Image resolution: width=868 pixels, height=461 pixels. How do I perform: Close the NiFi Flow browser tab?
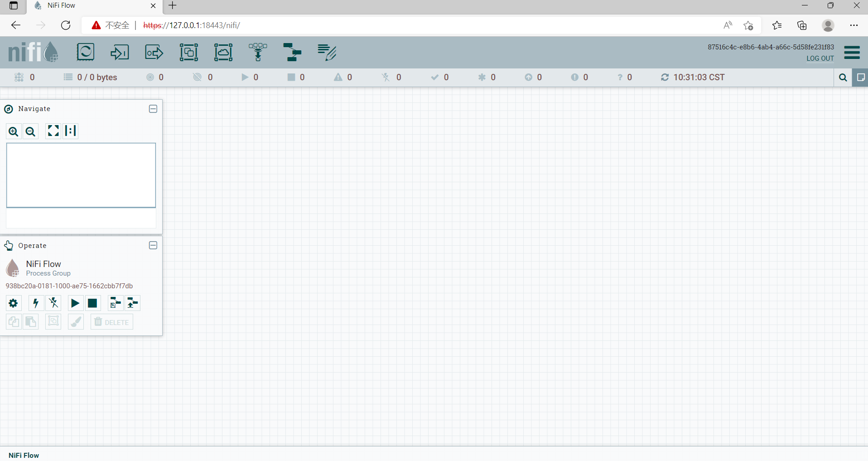pyautogui.click(x=153, y=6)
